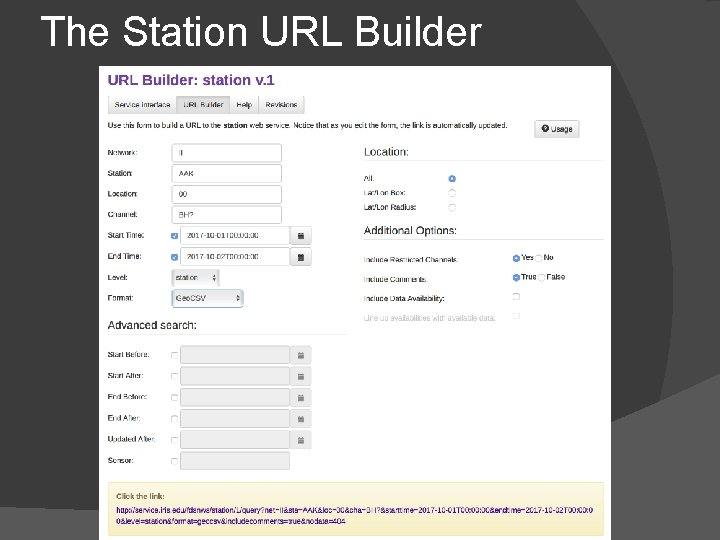The width and height of the screenshot is (720, 540).
Task: Open the Level dropdown
Action: point(196,277)
